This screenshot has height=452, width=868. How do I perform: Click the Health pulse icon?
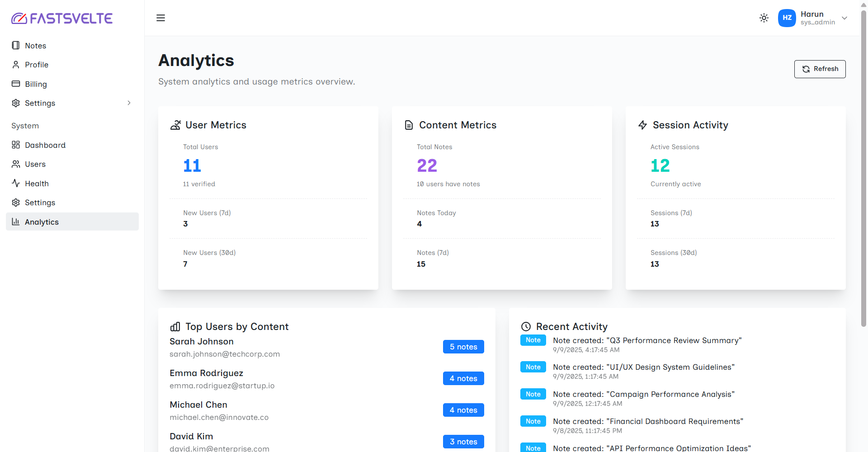tap(16, 184)
